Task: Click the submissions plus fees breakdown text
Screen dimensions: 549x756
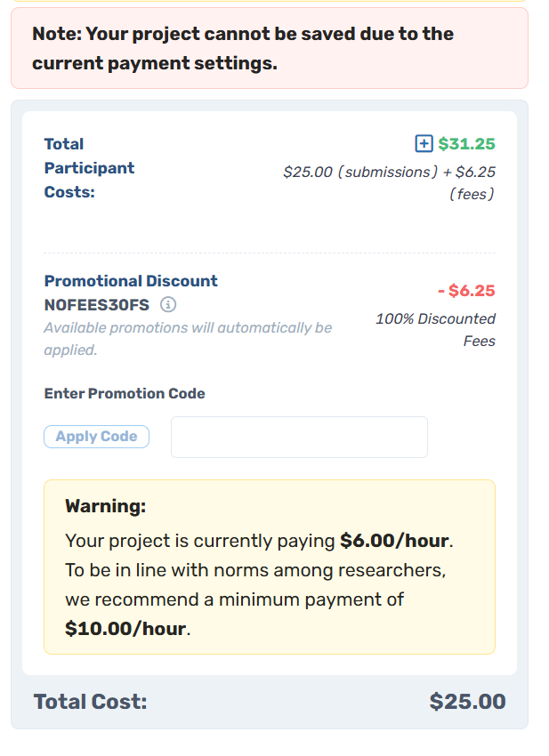Action: (x=389, y=182)
